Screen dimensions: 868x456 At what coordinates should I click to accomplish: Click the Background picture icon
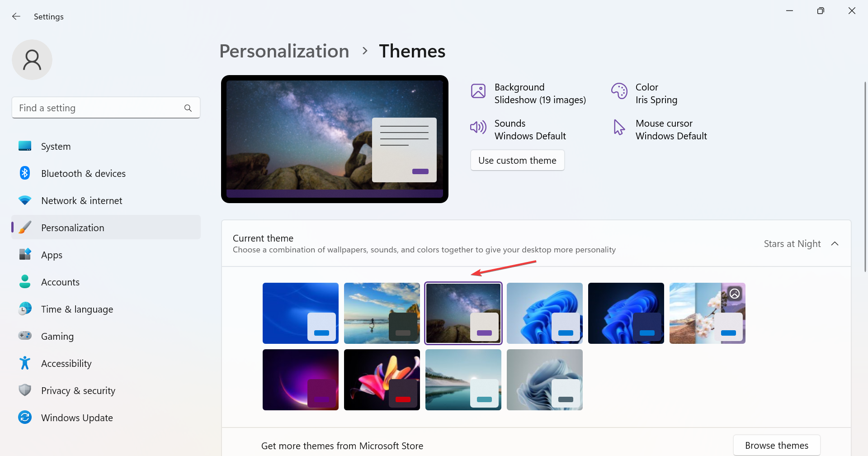pos(478,91)
